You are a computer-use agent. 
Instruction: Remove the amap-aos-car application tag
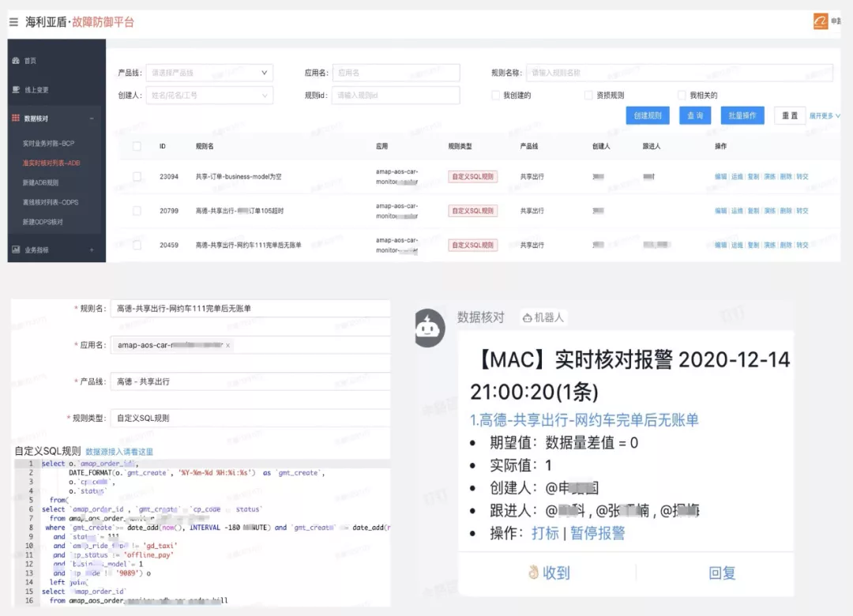(x=228, y=345)
